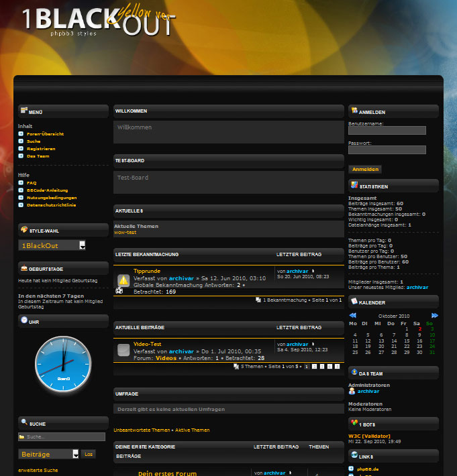Open the 1BlackOut style selection dropdown
The height and width of the screenshot is (476, 457).
52,245
